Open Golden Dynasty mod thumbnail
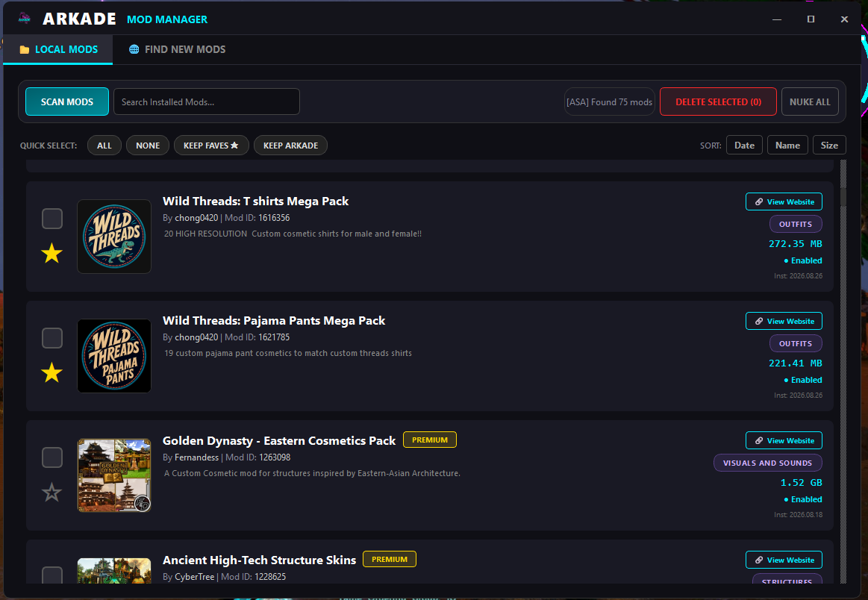The image size is (868, 600). 114,475
